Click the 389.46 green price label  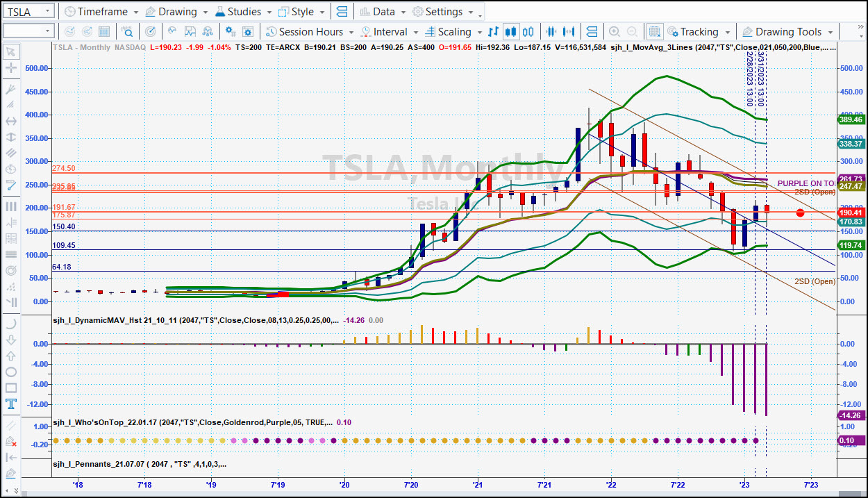pyautogui.click(x=850, y=119)
